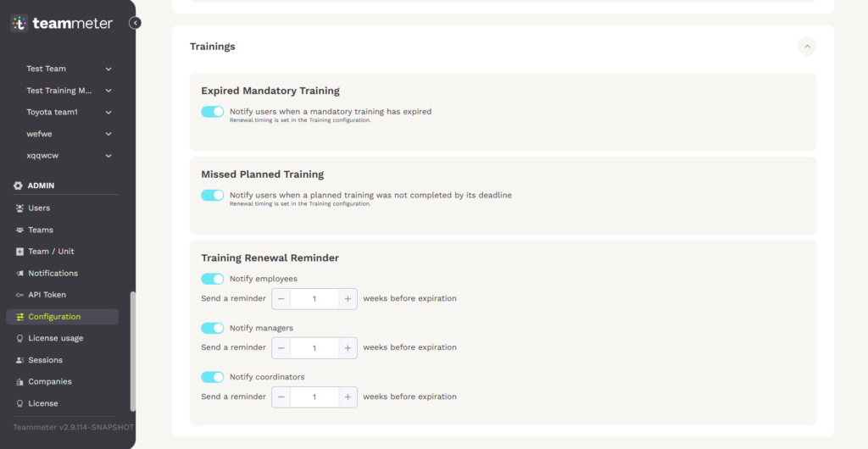Increase employee reminder weeks with plus
This screenshot has height=449, width=868.
348,298
